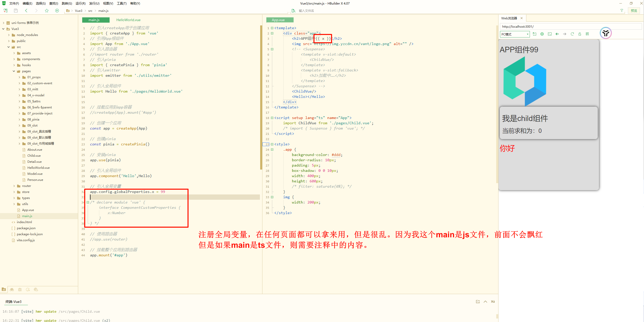The image size is (644, 322).
Task: Open the binoculars search panel icon
Action: click(x=12, y=290)
